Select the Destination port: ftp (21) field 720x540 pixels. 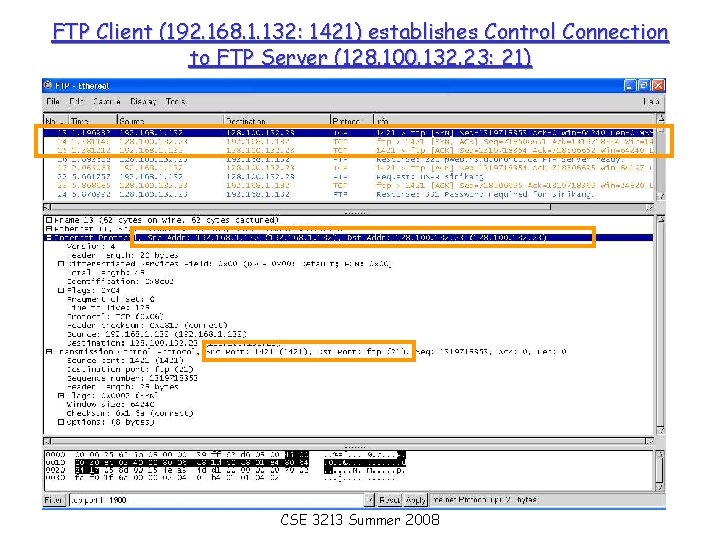[130, 369]
